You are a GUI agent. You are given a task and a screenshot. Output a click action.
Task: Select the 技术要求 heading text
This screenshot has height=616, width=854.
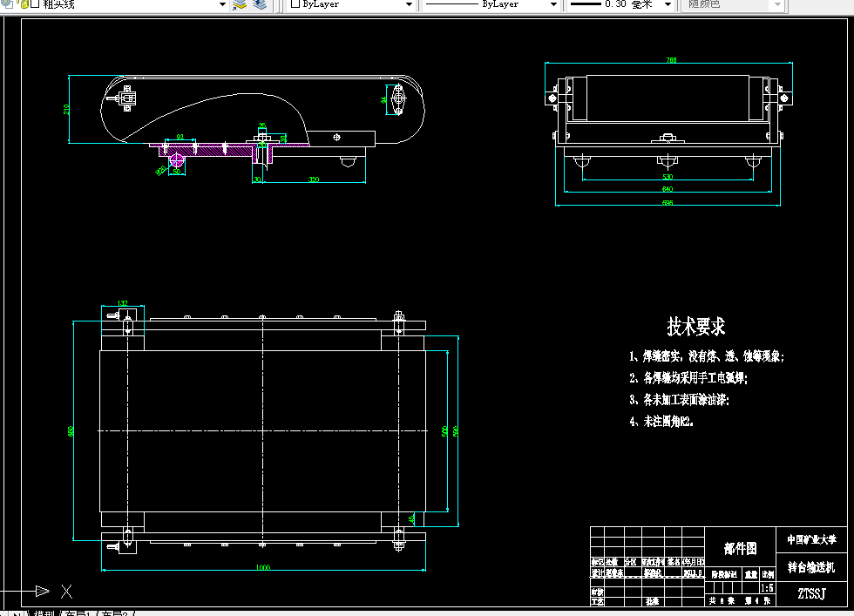coord(696,326)
